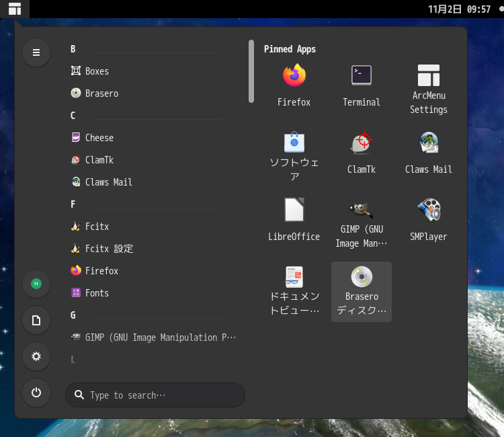Click the power button in sidebar
The width and height of the screenshot is (504, 437).
36,393
